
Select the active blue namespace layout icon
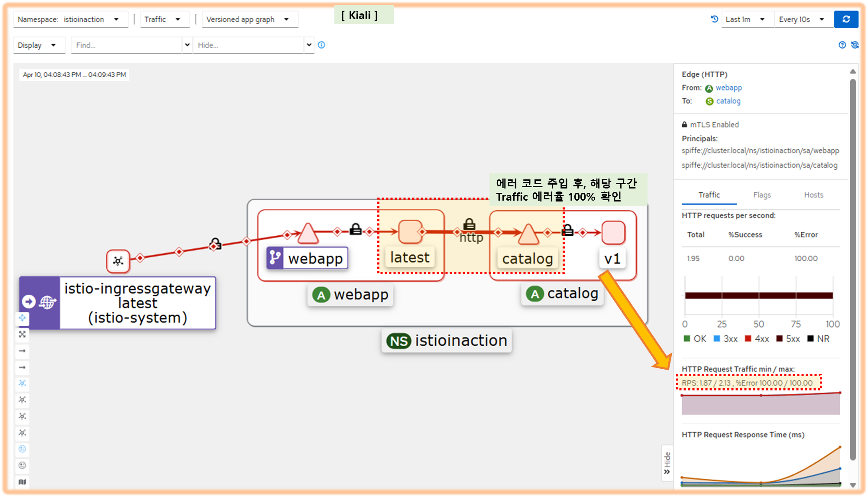[x=23, y=449]
